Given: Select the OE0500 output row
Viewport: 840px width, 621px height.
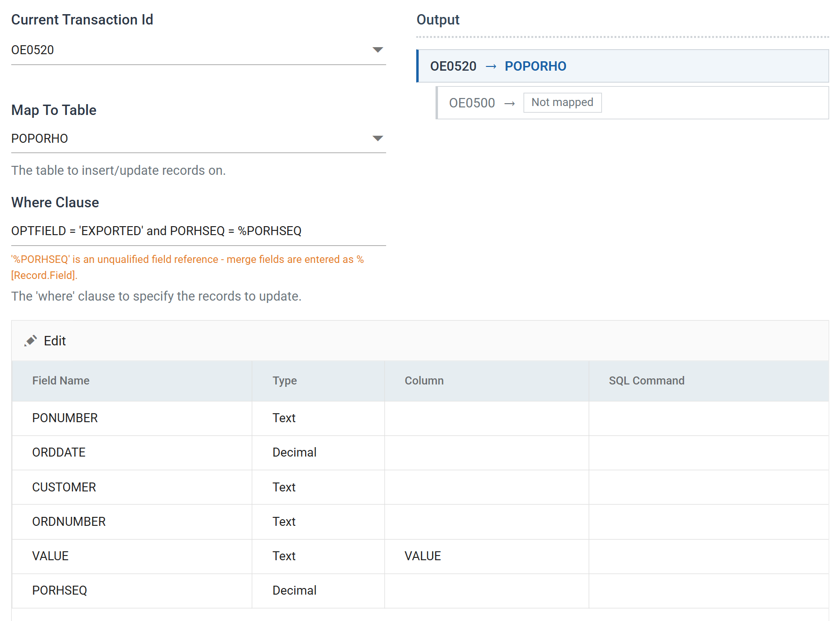Looking at the screenshot, I should point(632,103).
